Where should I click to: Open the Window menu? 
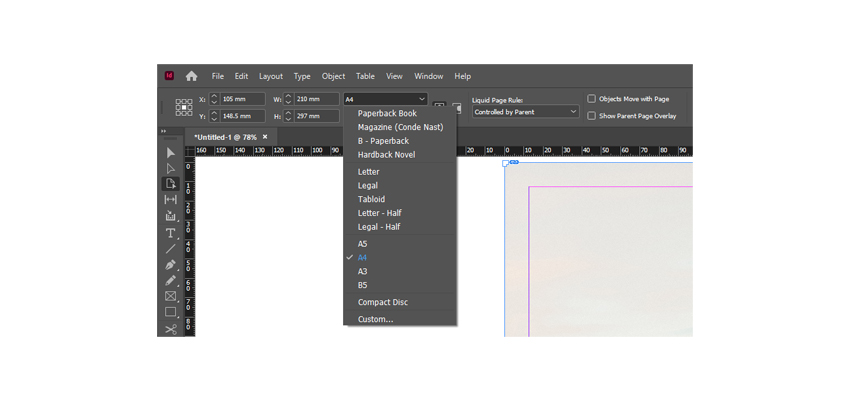click(428, 76)
